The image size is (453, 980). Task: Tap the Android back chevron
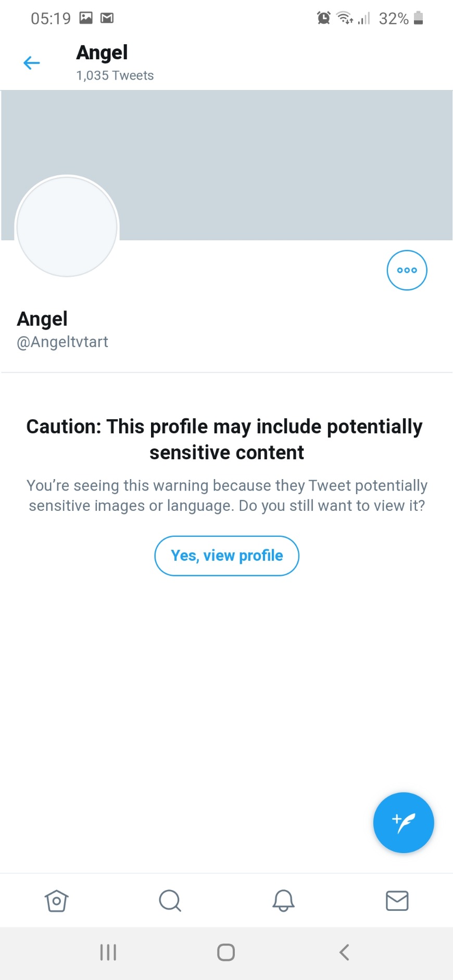pos(344,952)
